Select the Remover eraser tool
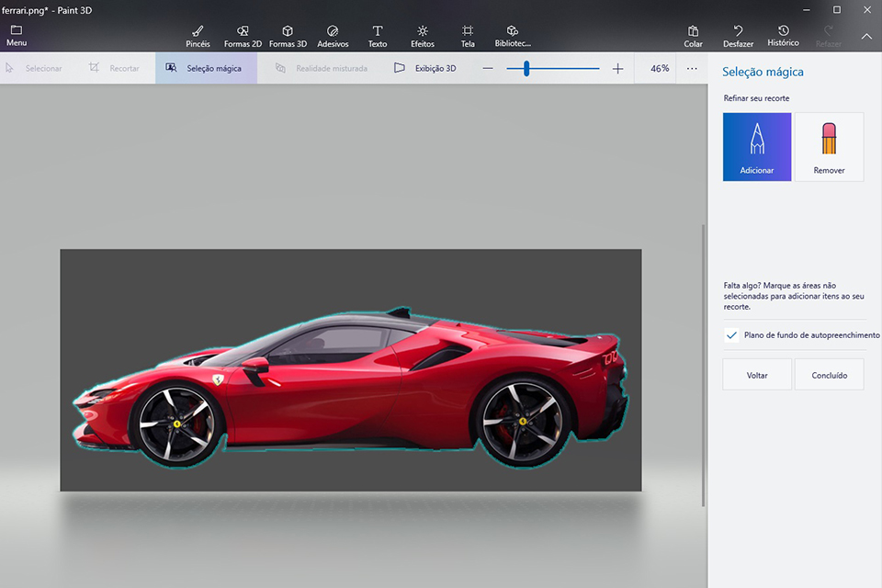The width and height of the screenshot is (882, 588). coord(829,147)
